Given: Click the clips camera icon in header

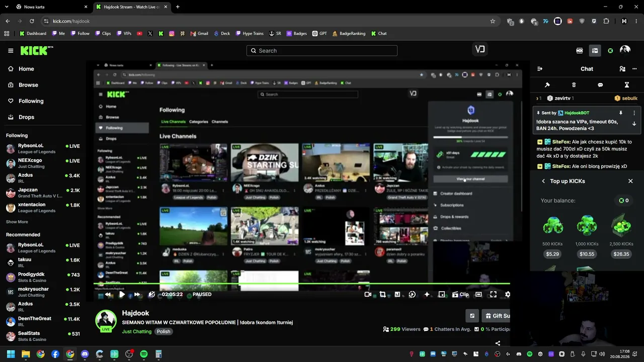Looking at the screenshot, I should pyautogui.click(x=580, y=50).
